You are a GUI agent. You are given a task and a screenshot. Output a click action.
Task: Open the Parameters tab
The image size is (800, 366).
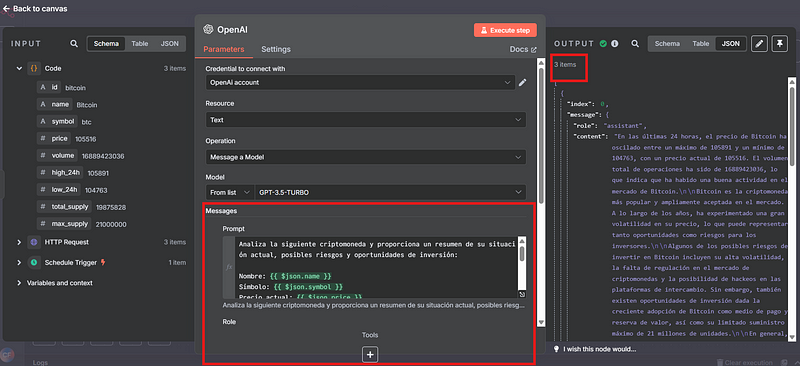(x=224, y=50)
